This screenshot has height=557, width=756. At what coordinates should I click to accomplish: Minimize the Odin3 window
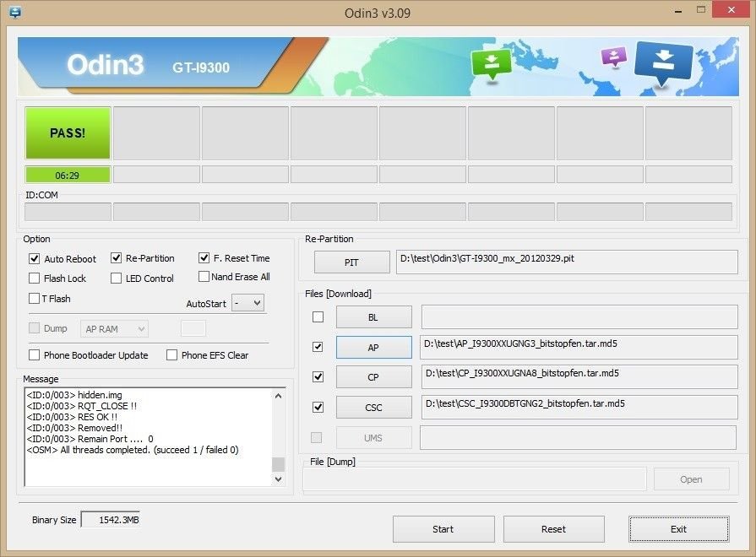(x=678, y=11)
